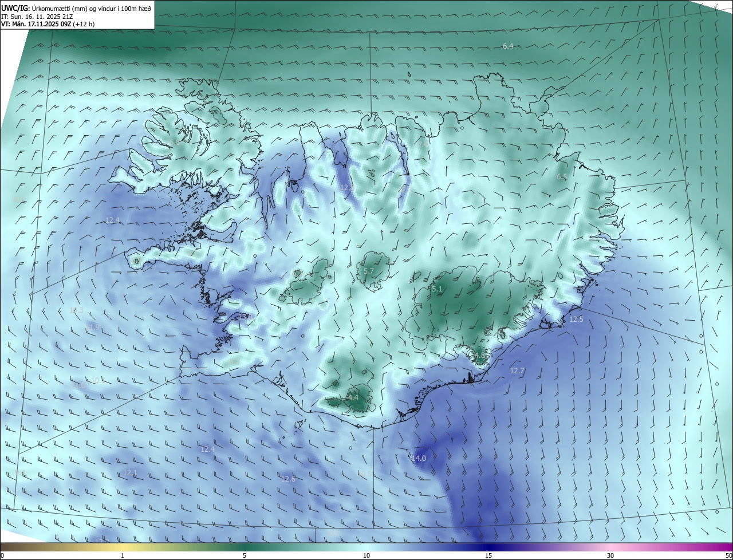Click the 14.0 value label on the map
This screenshot has height=560, width=733.
[419, 458]
